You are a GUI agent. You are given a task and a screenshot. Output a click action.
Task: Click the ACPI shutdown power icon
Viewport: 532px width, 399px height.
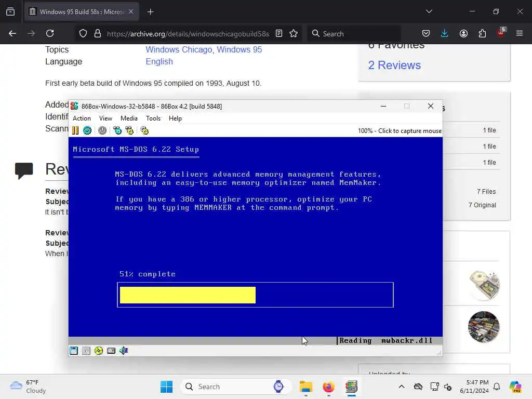(x=102, y=130)
